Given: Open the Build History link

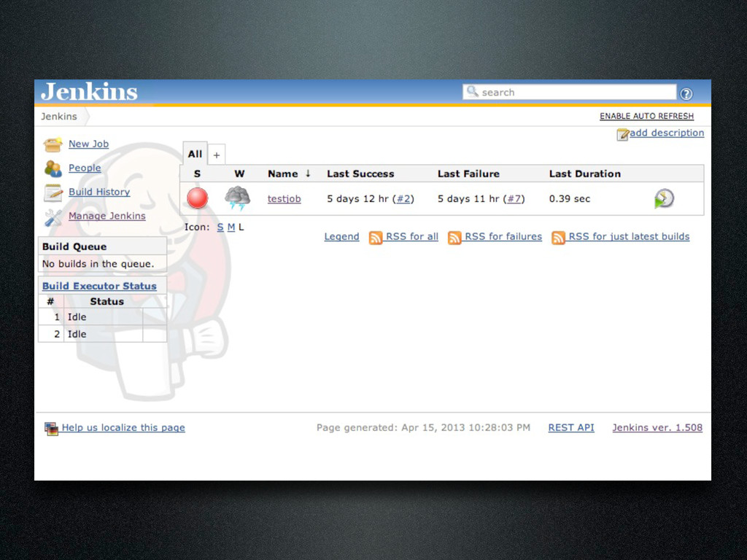Looking at the screenshot, I should 99,192.
